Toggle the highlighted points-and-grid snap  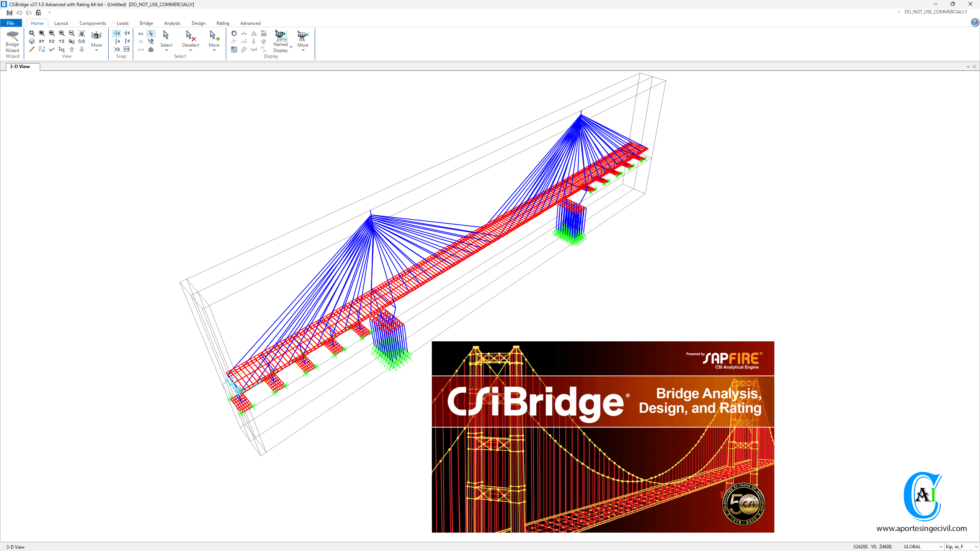[117, 33]
